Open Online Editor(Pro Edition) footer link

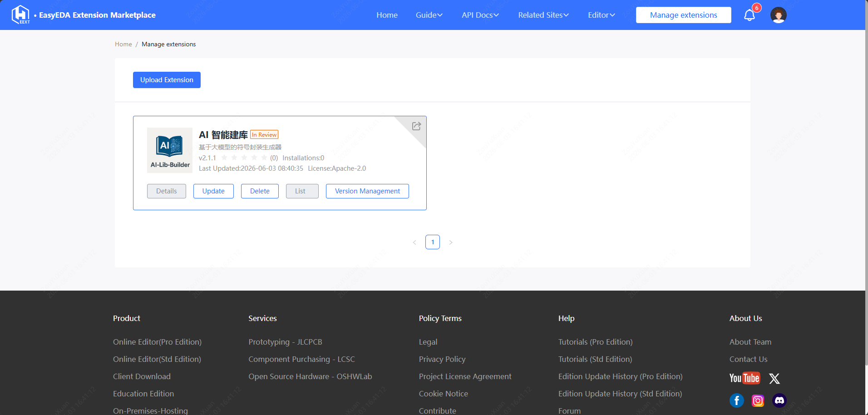(x=157, y=342)
